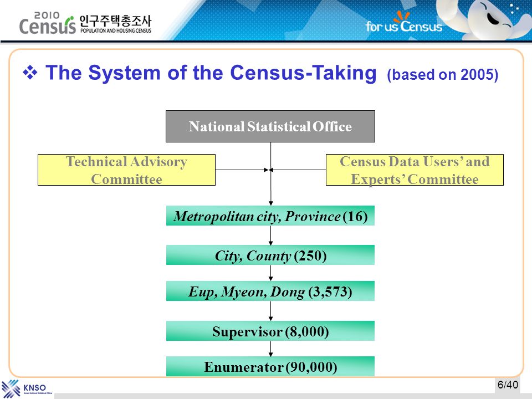Viewport: 532px width, 399px height.
Task: Click the diamond bullet before the title
Action: (30, 72)
